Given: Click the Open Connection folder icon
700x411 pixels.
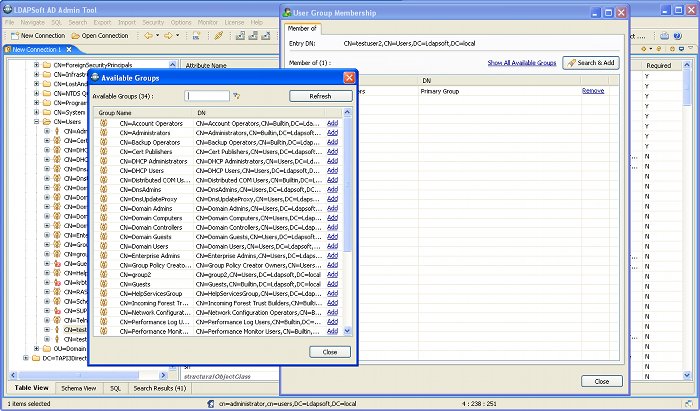Looking at the screenshot, I should click(76, 35).
